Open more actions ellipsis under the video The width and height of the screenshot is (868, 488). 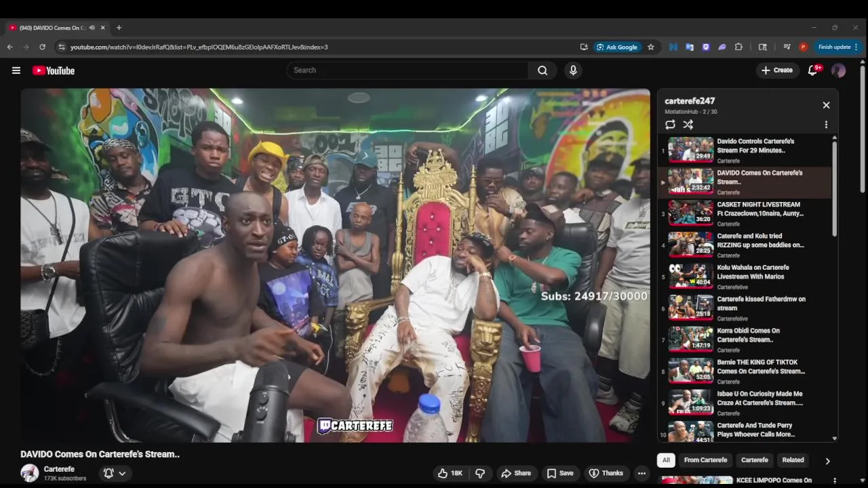642,473
